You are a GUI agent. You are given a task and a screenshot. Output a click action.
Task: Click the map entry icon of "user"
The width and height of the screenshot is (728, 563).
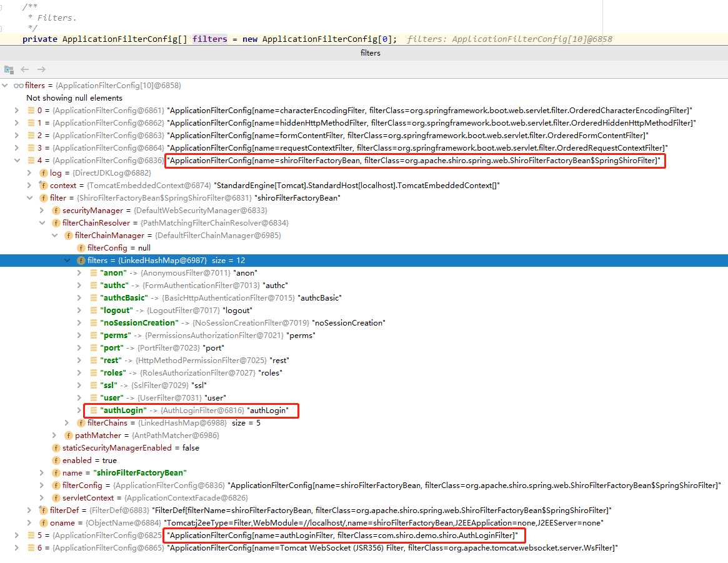[93, 398]
